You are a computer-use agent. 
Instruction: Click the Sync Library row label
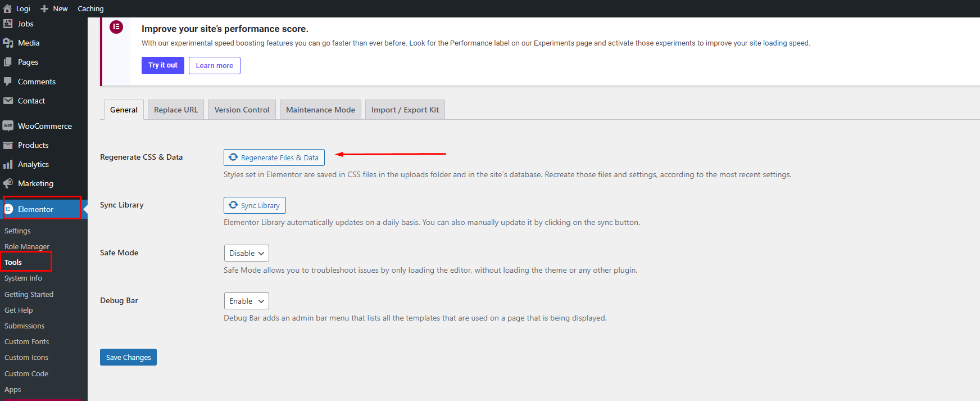click(121, 205)
